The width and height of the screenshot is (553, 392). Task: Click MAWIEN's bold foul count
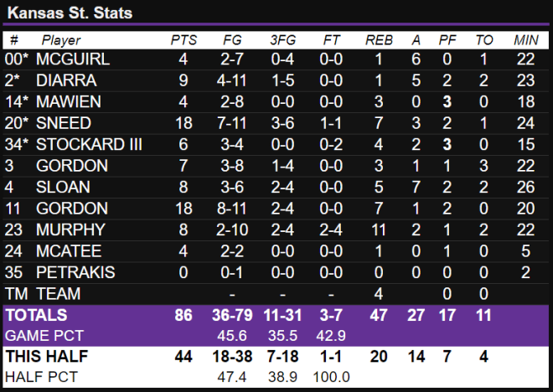(x=447, y=102)
